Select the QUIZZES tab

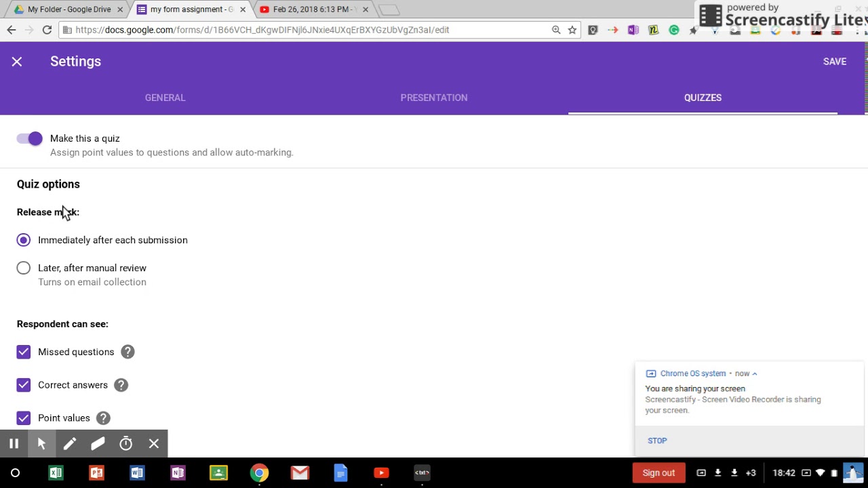pyautogui.click(x=703, y=98)
